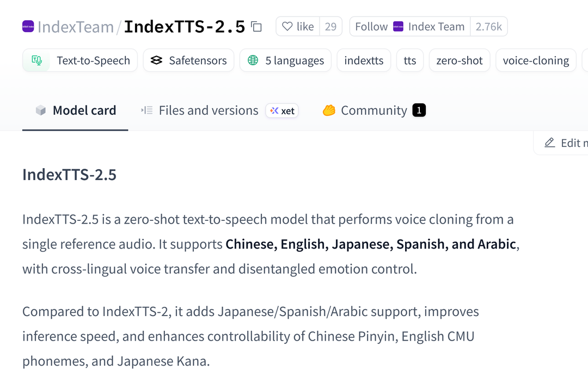
Task: Click the Index Team avatar in Follow button
Action: point(398,27)
